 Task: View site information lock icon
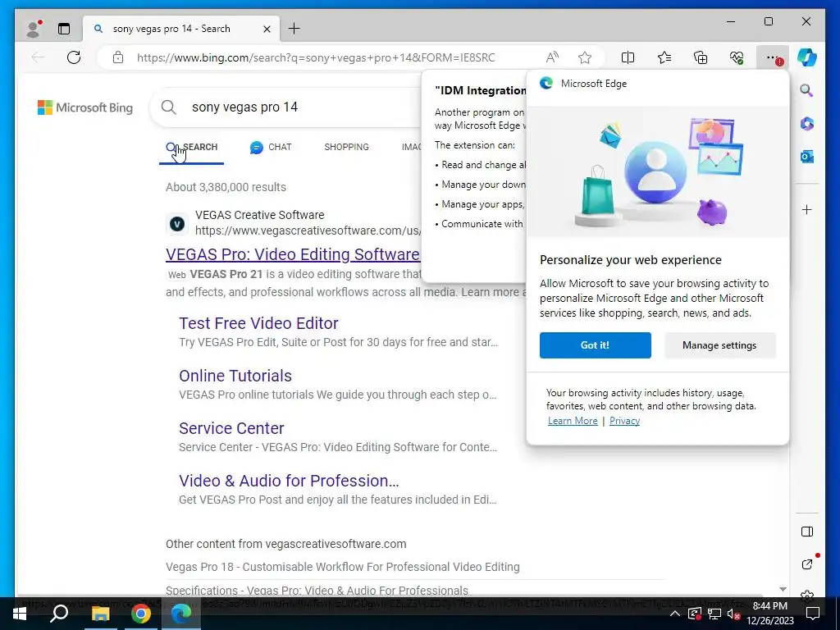click(x=118, y=57)
